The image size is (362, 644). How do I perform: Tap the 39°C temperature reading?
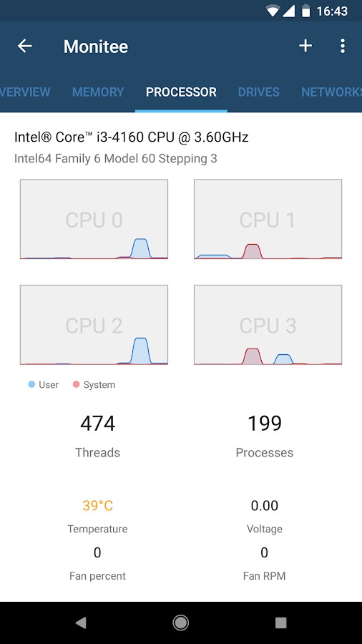(x=97, y=505)
